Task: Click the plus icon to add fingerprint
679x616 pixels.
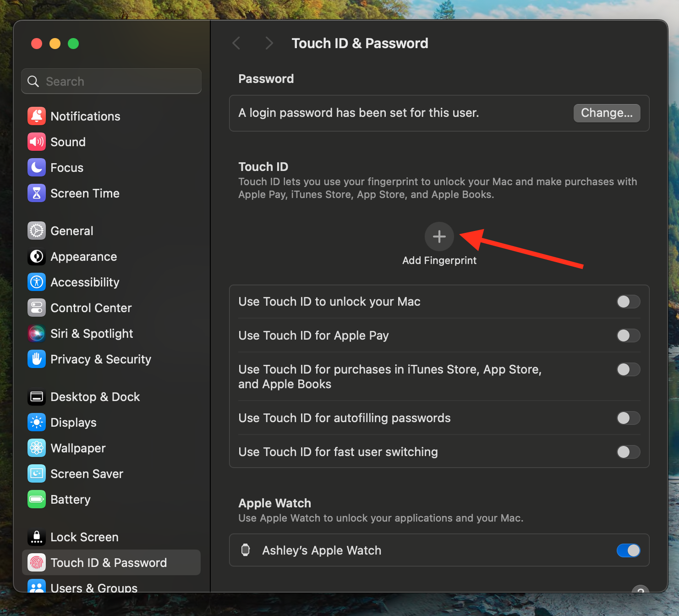Action: click(x=439, y=236)
